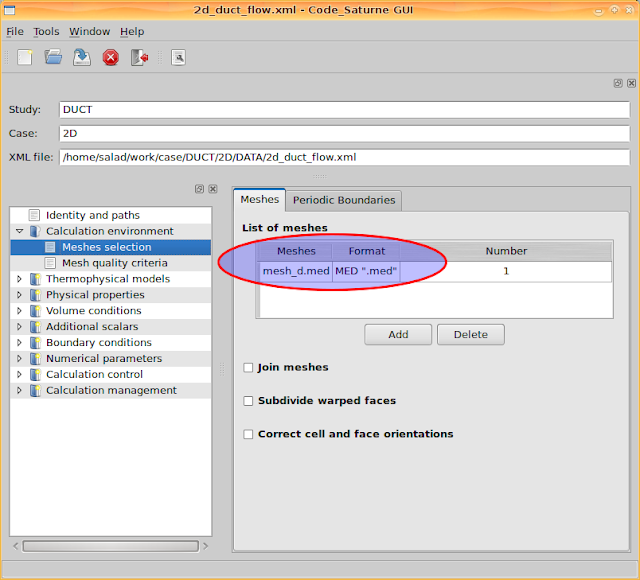Image resolution: width=640 pixels, height=580 pixels.
Task: Click the Delete mesh button
Action: click(471, 335)
